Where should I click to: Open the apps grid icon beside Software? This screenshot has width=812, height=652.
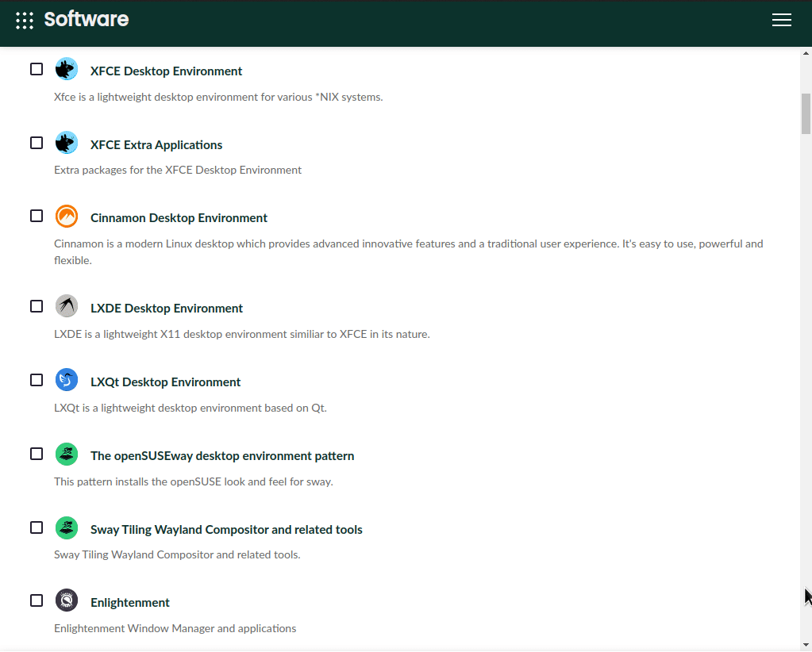25,20
